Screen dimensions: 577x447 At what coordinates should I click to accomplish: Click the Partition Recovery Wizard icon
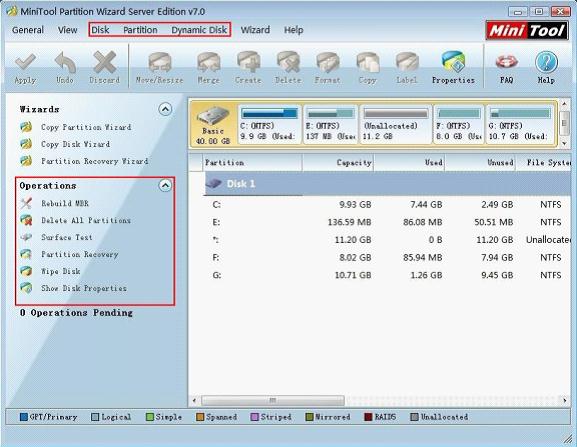pyautogui.click(x=26, y=161)
